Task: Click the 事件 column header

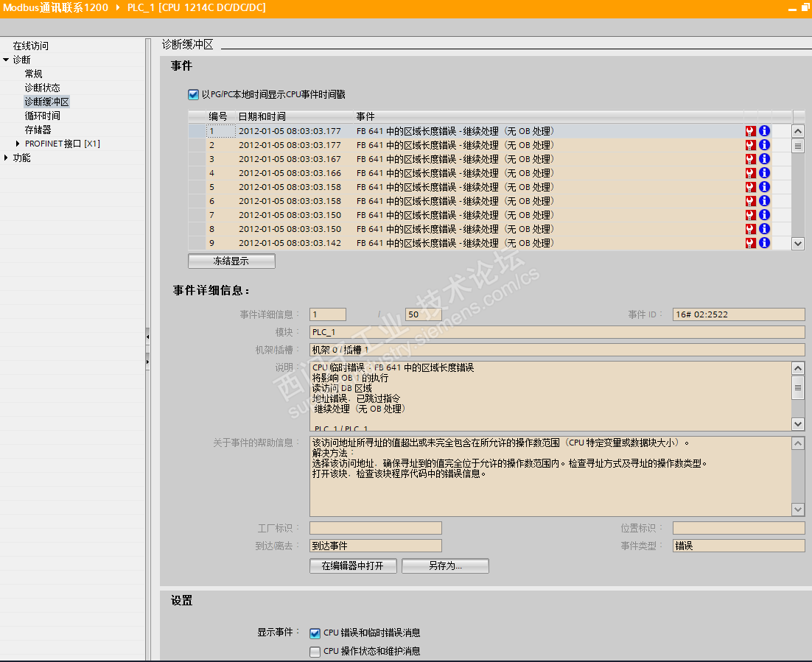Action: point(548,116)
